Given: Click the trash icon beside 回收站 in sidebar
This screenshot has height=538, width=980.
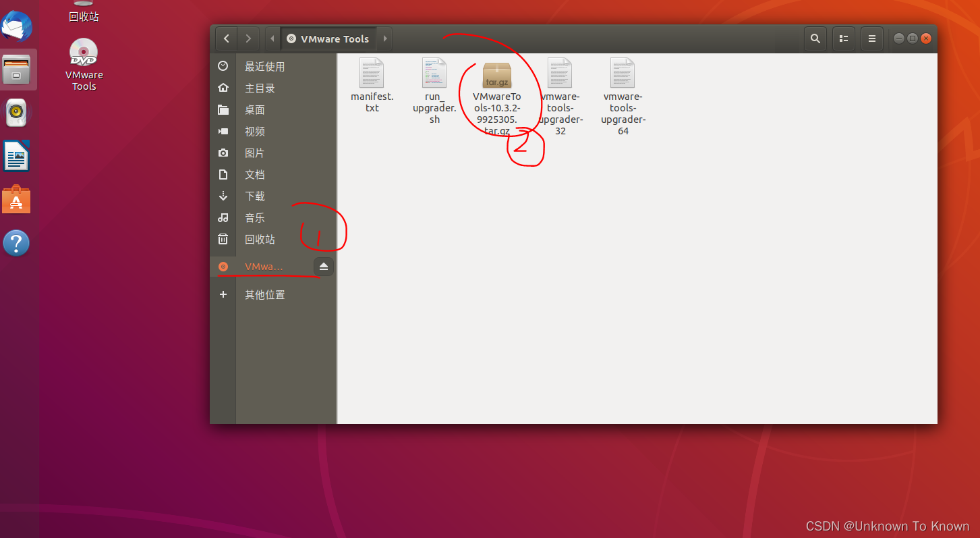Looking at the screenshot, I should [223, 239].
